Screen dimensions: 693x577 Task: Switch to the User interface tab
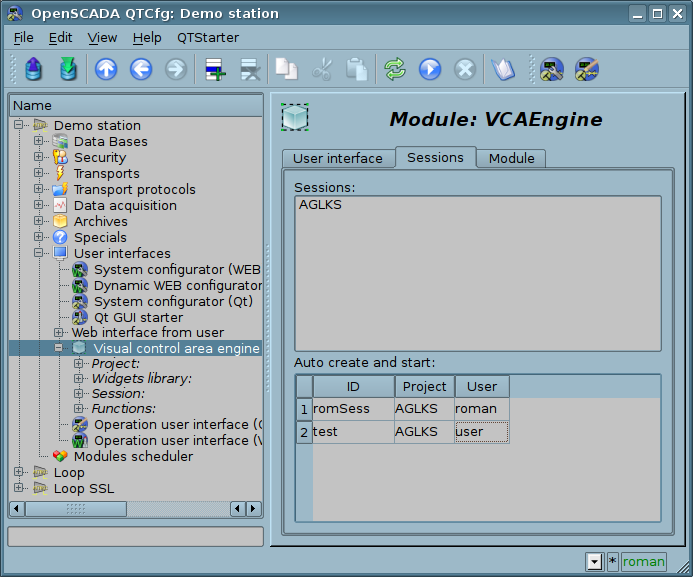337,158
